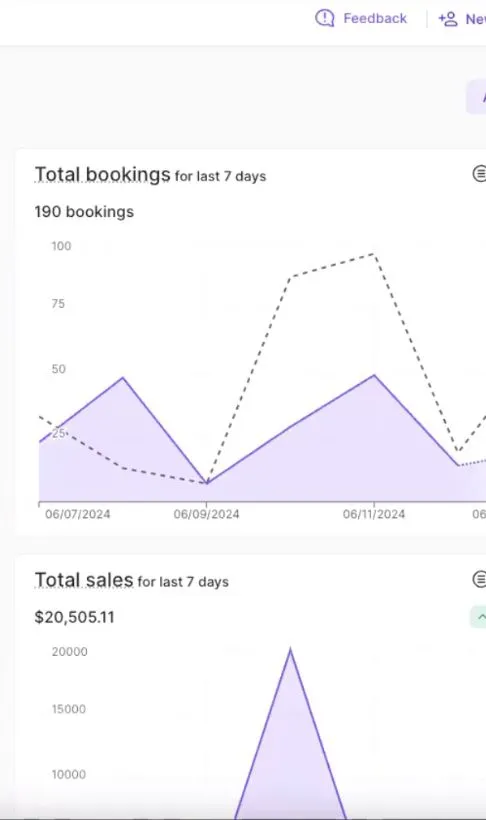Viewport: 486px width, 820px height.
Task: Click the bookings peak point above 06/11/2024
Action: click(x=374, y=375)
